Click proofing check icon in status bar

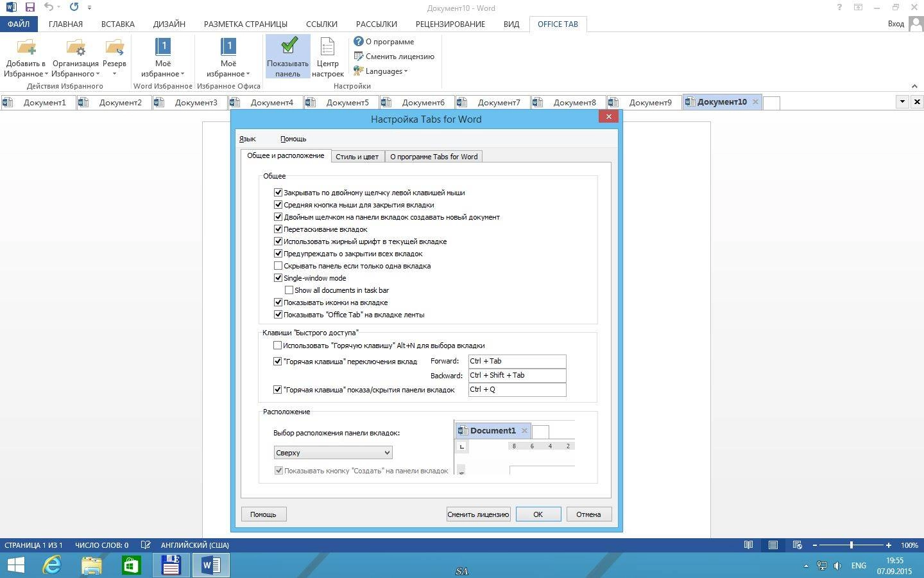click(x=146, y=545)
